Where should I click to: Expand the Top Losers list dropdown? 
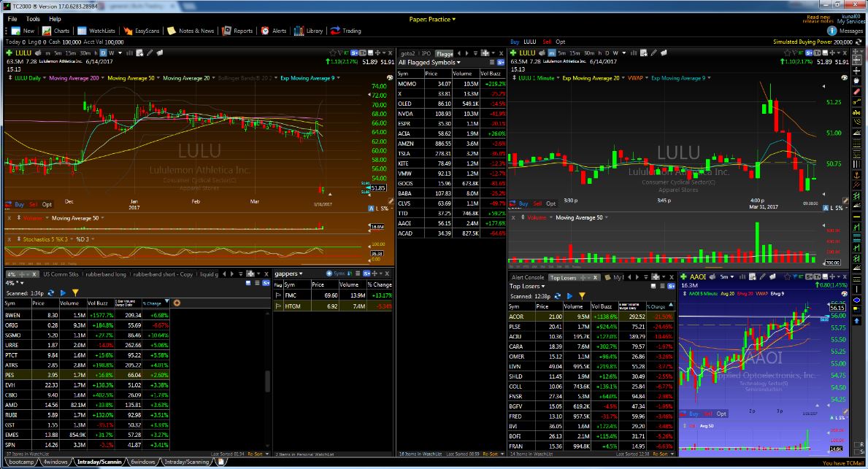pyautogui.click(x=527, y=286)
